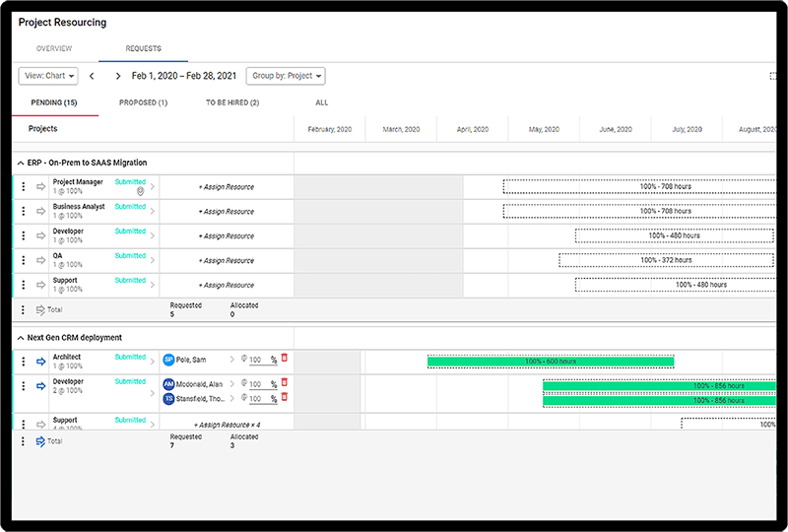Open kebab menu for Architect row
The height and width of the screenshot is (532, 788).
tap(23, 362)
